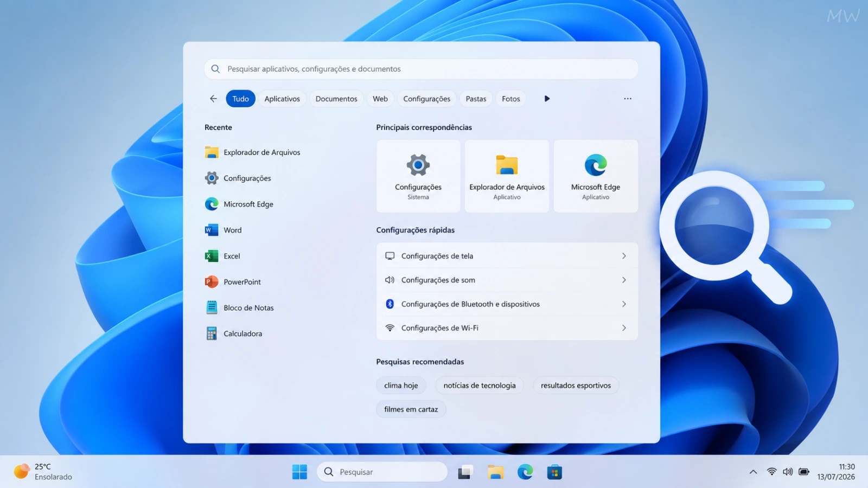Click 'Configurações de Bluetooth e dispositivos' text
This screenshot has height=488, width=868.
tap(470, 304)
